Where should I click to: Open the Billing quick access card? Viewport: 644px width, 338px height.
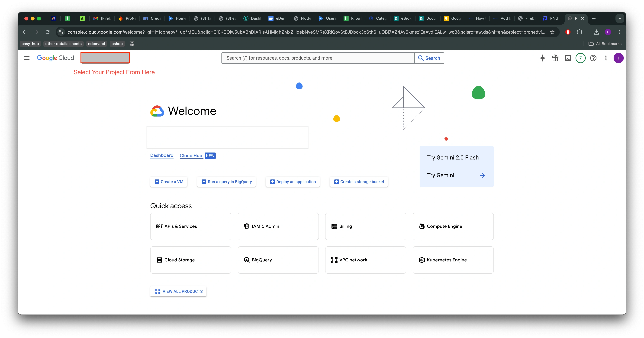tap(366, 226)
